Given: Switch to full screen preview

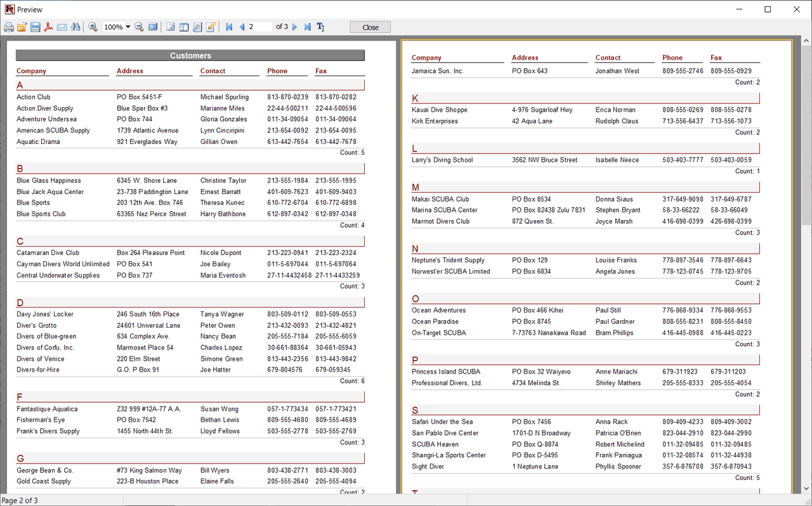Looking at the screenshot, I should [153, 27].
